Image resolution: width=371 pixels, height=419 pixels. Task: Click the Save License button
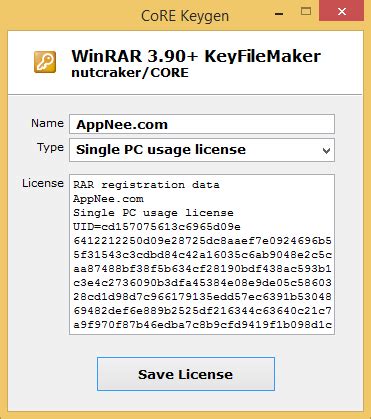coord(186,374)
